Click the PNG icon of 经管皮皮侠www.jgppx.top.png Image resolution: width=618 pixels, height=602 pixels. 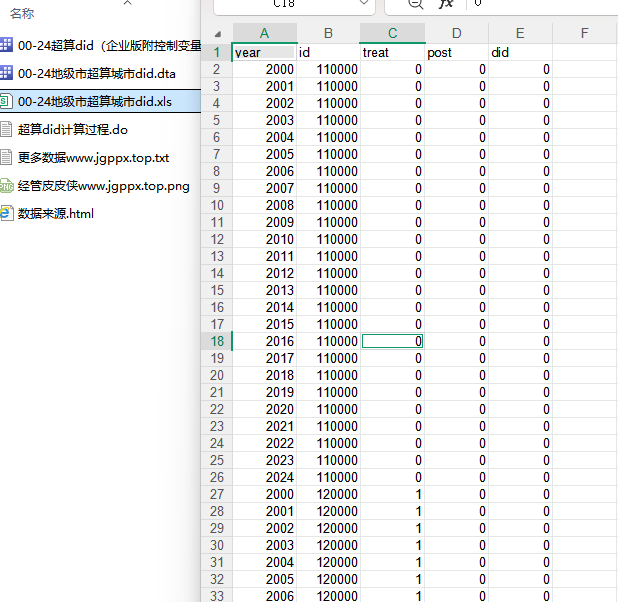(x=6, y=186)
